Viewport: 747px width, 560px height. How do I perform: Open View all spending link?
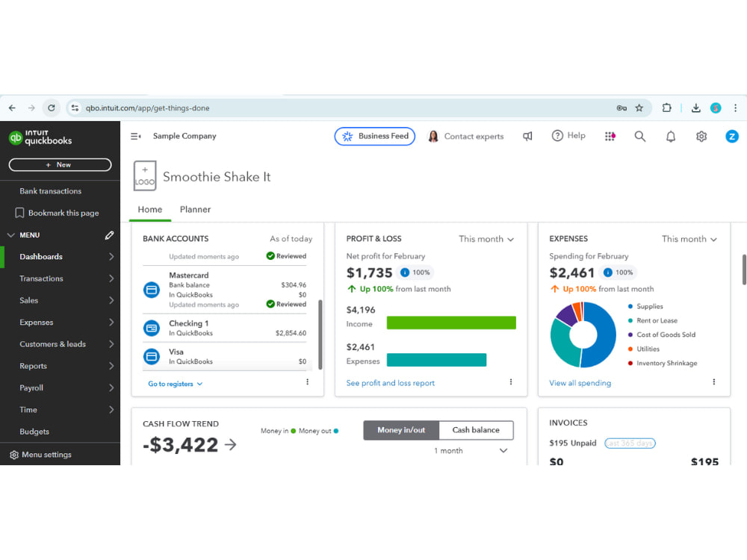(x=580, y=383)
